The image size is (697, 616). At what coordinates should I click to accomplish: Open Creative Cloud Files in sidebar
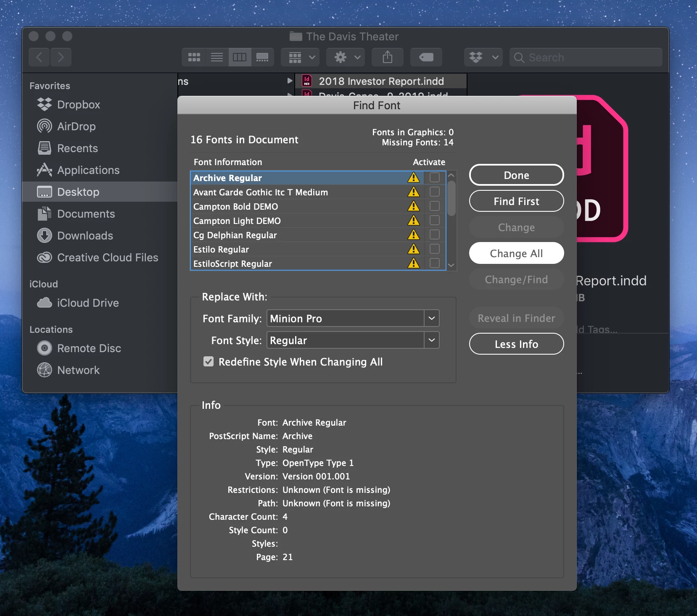coord(100,258)
